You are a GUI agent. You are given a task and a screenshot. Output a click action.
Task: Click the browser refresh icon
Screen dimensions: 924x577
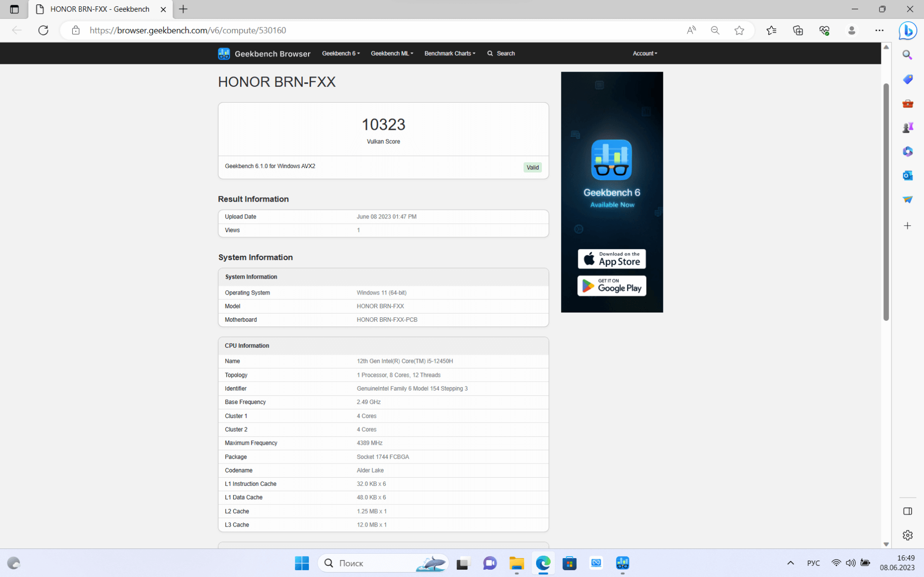coord(43,30)
